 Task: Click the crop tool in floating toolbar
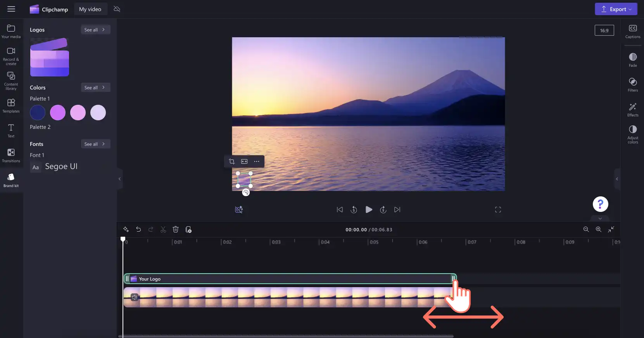pyautogui.click(x=231, y=161)
